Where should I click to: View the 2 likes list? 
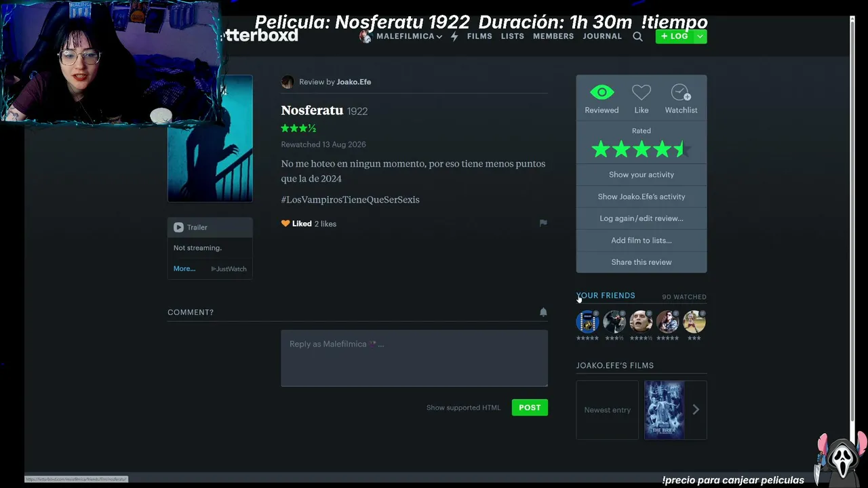(x=325, y=224)
